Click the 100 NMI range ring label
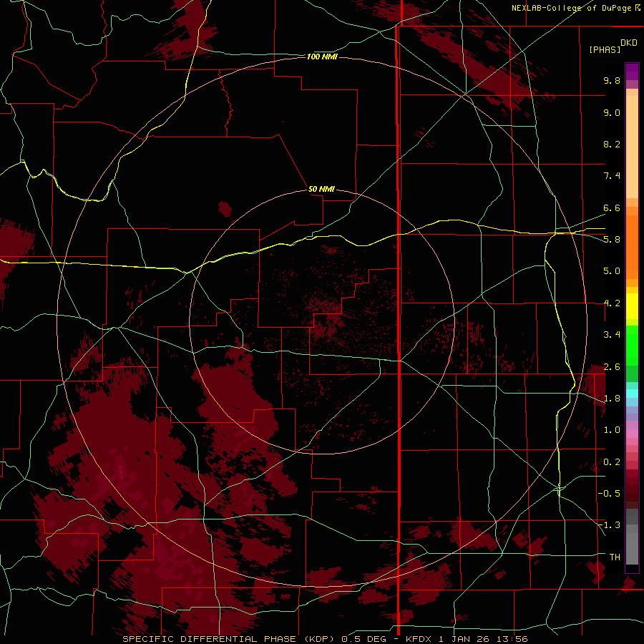The width and height of the screenshot is (644, 644). click(x=322, y=57)
